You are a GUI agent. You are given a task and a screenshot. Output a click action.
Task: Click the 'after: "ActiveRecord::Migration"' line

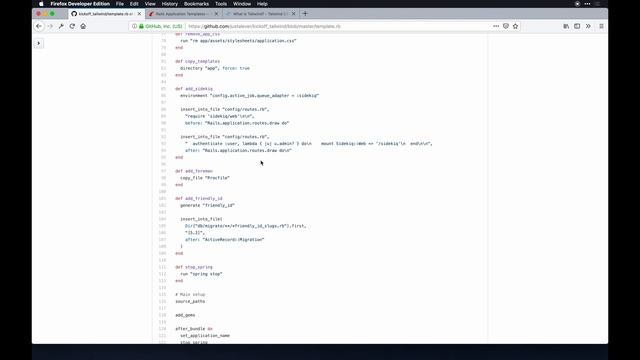224,240
